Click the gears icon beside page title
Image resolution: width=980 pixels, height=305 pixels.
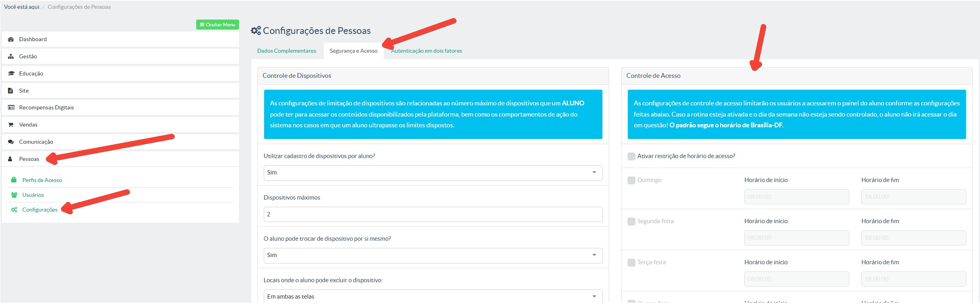pos(256,30)
